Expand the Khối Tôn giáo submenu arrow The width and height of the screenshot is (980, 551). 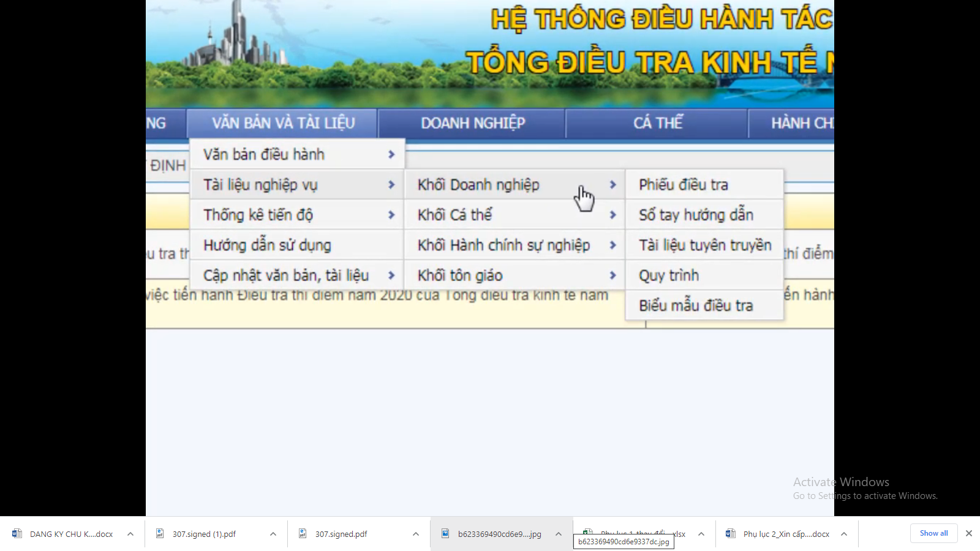pyautogui.click(x=612, y=275)
